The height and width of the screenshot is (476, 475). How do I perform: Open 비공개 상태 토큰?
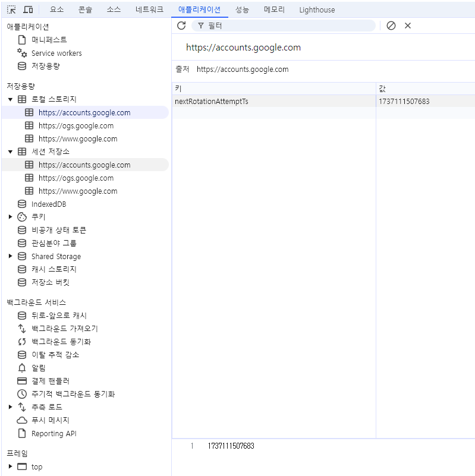pyautogui.click(x=59, y=230)
